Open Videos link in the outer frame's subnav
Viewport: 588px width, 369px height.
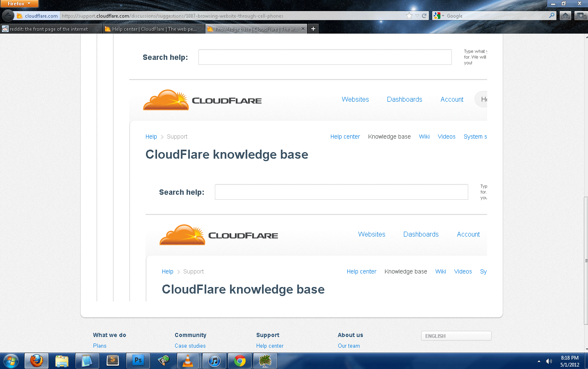[x=447, y=137]
